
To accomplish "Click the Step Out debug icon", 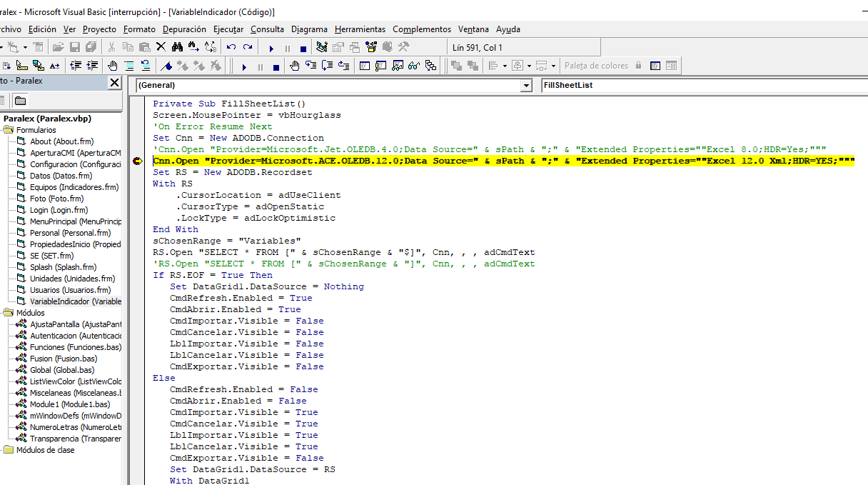I will [x=343, y=66].
